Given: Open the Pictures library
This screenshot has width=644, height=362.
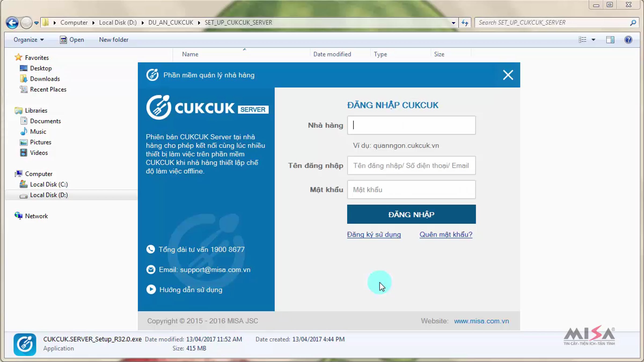Looking at the screenshot, I should point(41,142).
